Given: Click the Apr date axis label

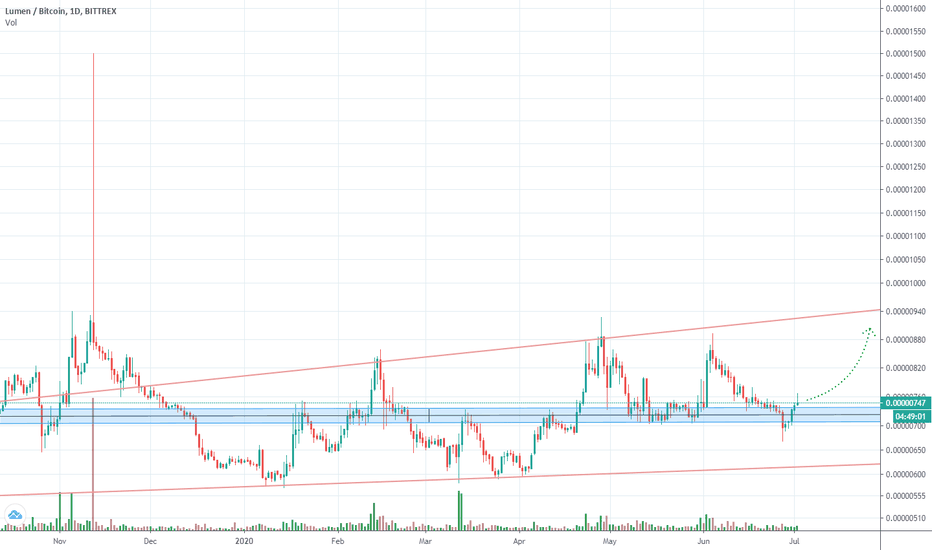Looking at the screenshot, I should tap(519, 541).
